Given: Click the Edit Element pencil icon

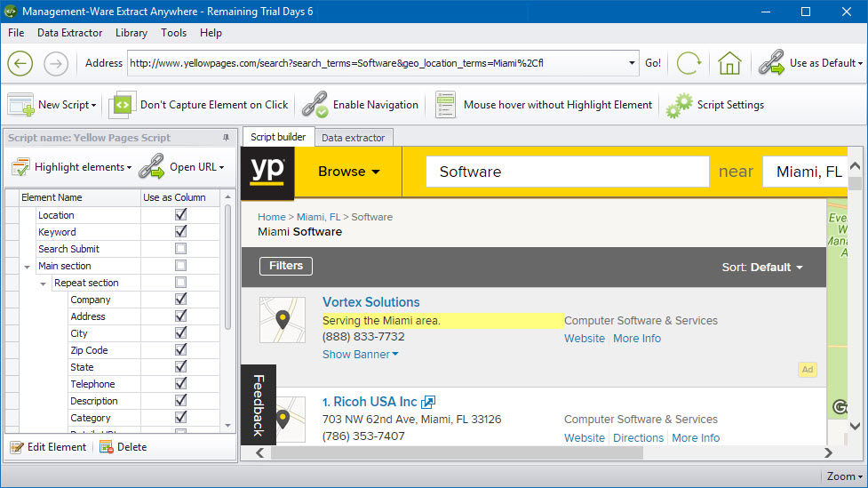Looking at the screenshot, I should 17,447.
